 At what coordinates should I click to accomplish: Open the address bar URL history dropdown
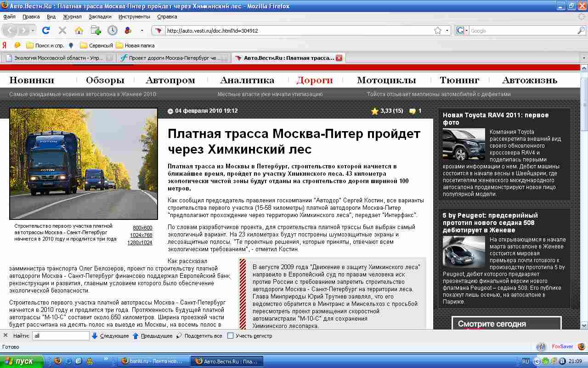pos(447,31)
